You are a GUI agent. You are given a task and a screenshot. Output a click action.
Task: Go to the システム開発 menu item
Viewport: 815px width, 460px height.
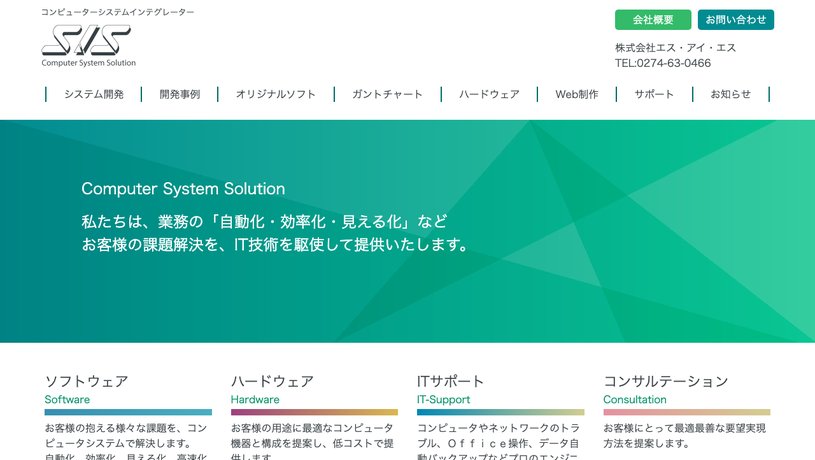point(94,94)
